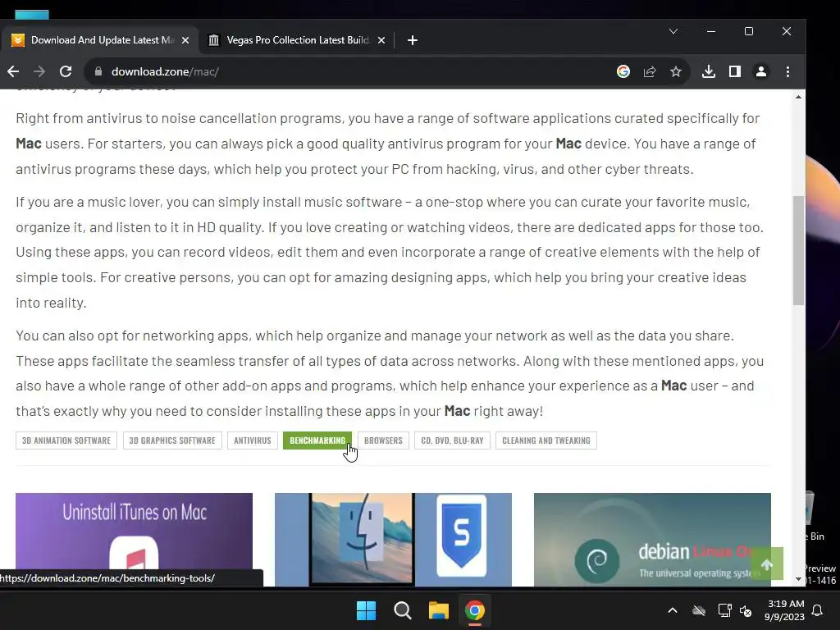This screenshot has height=630, width=840.
Task: Open the Google icon in address bar
Action: (623, 71)
